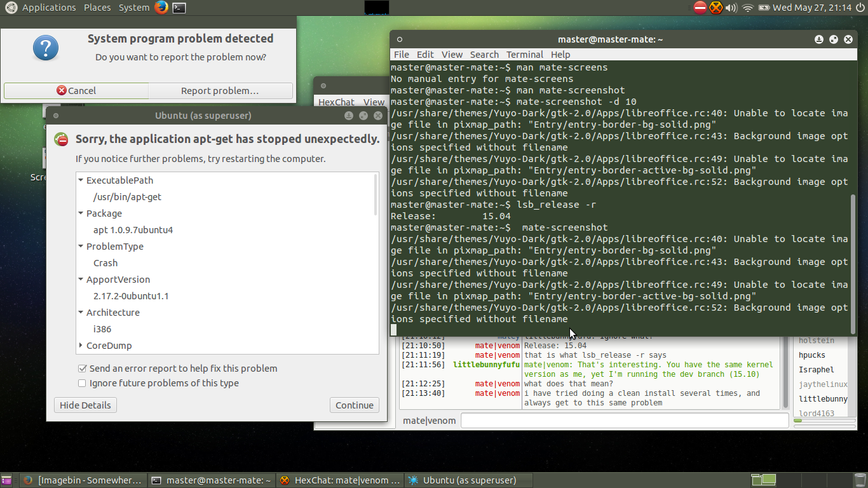Click the show desktop icon on the bottom panel
The height and width of the screenshot is (488, 868).
8,480
